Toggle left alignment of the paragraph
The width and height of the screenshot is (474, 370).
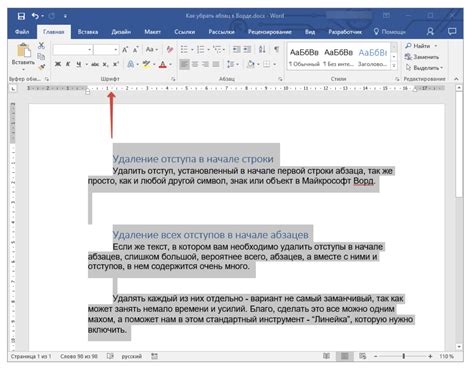[x=184, y=64]
